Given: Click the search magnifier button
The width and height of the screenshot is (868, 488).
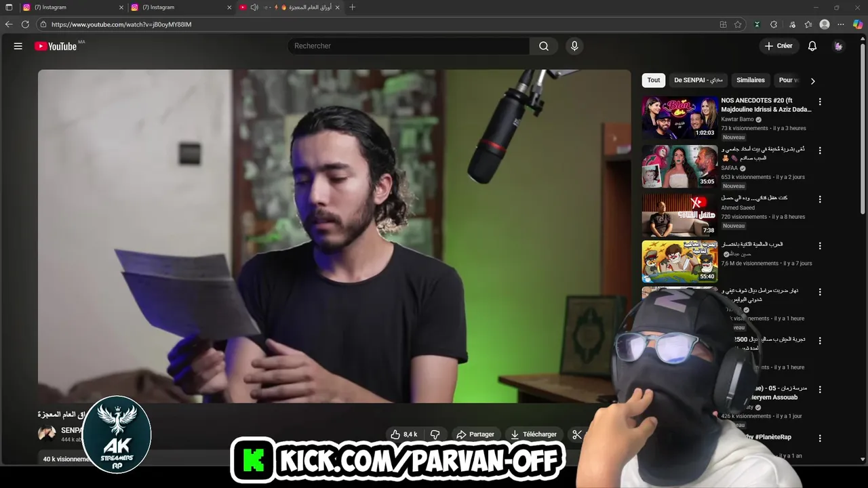Looking at the screenshot, I should pyautogui.click(x=544, y=46).
